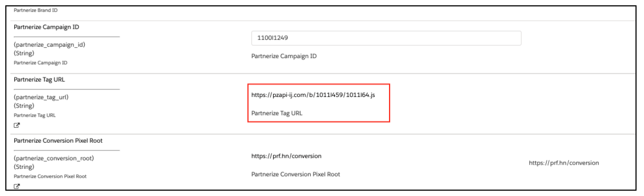The height and width of the screenshot is (196, 644).
Task: Click small Partnerize Tag URL description above link icon
Action: point(35,115)
